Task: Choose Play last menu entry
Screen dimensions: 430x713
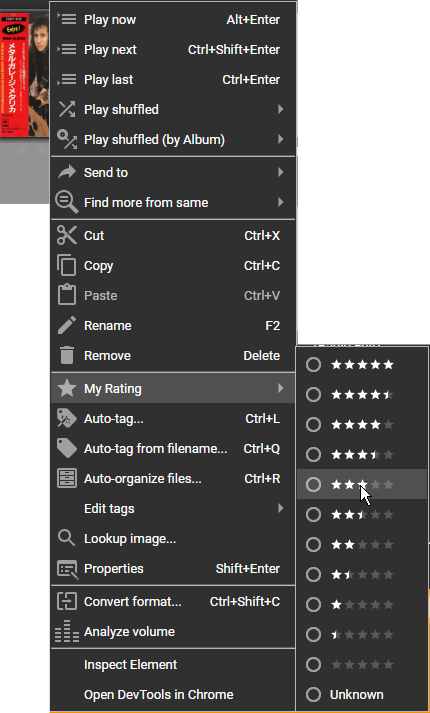Action: click(x=173, y=80)
